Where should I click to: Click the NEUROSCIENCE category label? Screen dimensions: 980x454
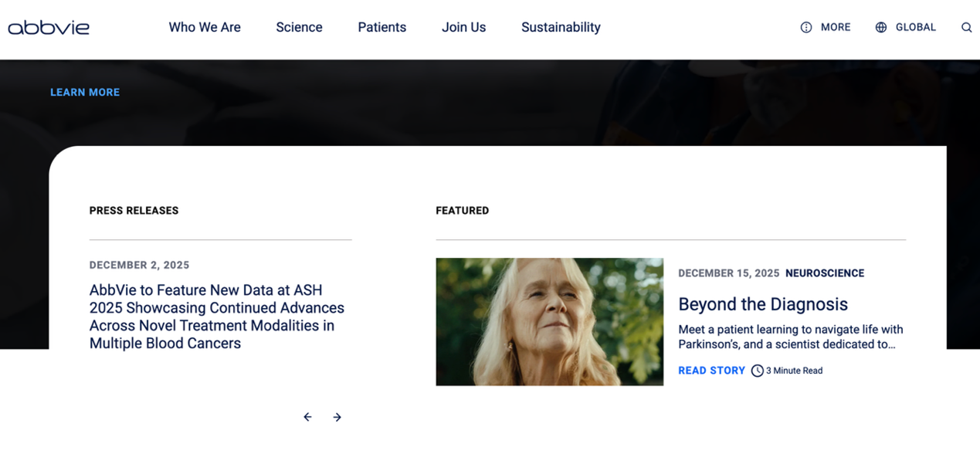coord(826,273)
